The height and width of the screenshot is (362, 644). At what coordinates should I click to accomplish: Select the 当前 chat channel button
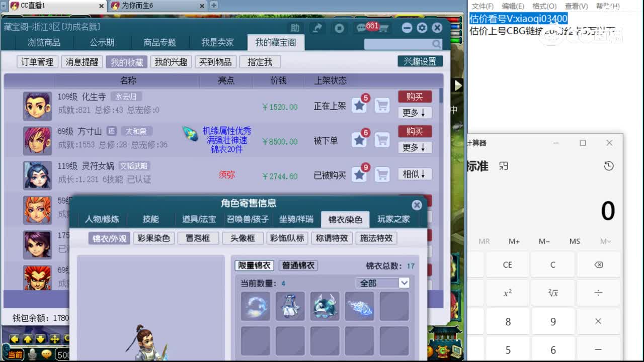(16, 354)
